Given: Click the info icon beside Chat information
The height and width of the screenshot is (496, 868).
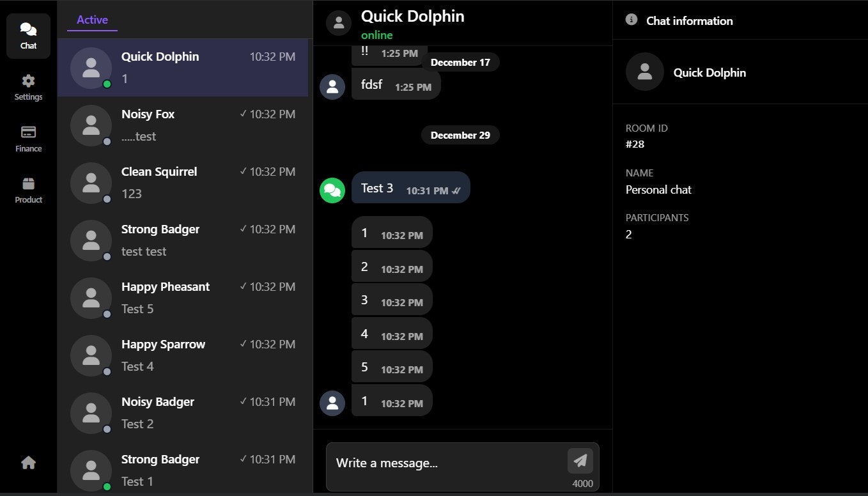Looking at the screenshot, I should coord(632,19).
